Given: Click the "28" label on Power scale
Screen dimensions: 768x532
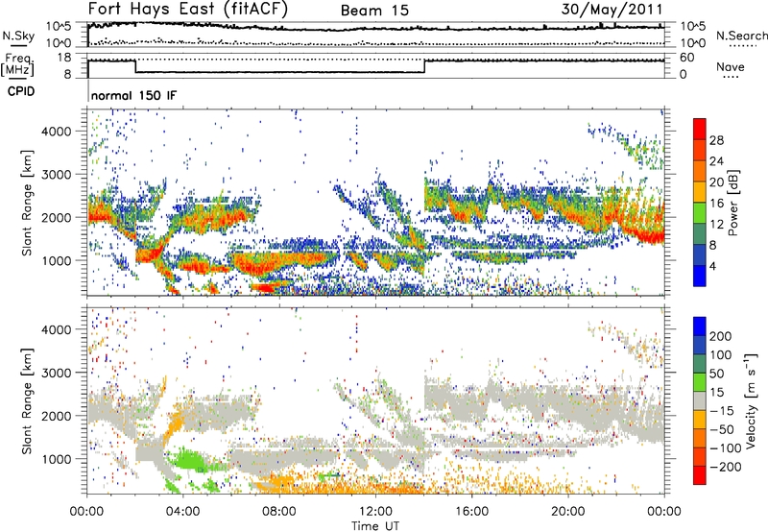Looking at the screenshot, I should (x=716, y=140).
